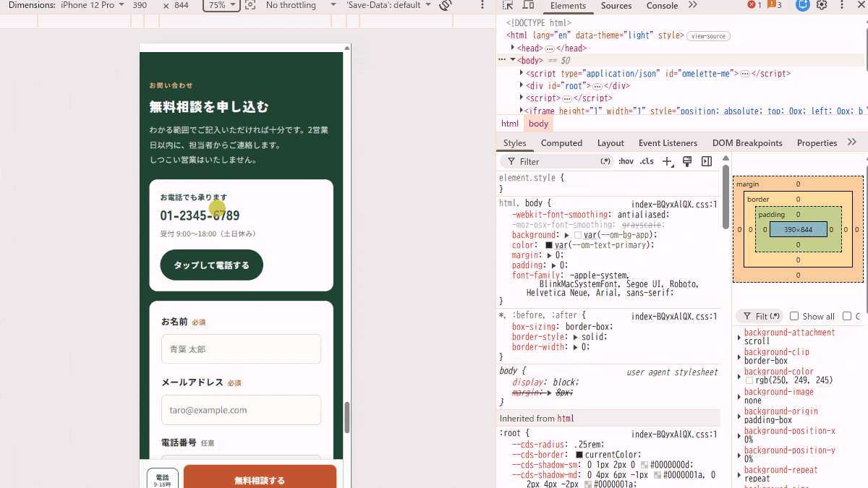Click the view-source pill link
Screen dimensions: 868x488
click(708, 36)
